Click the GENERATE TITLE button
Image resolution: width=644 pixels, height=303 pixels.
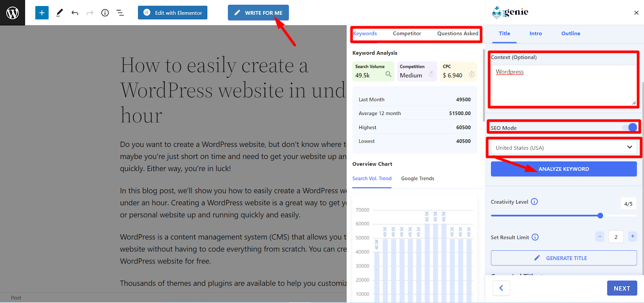pos(563,258)
